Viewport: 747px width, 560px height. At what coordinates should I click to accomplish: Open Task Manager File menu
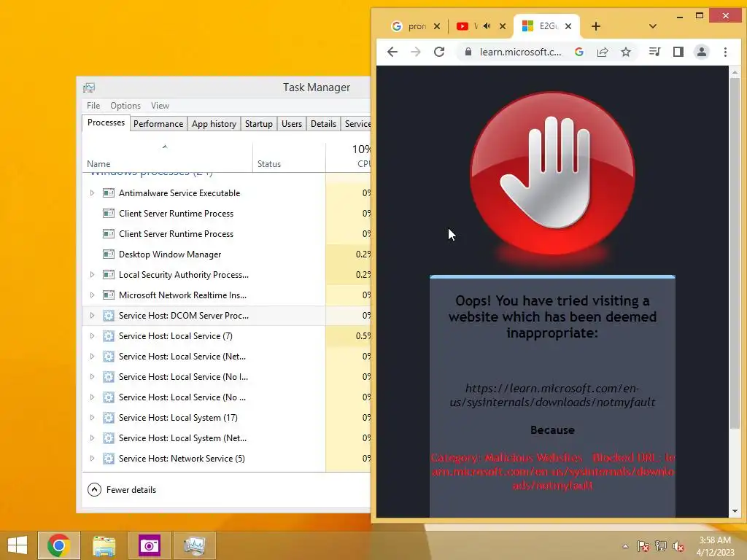click(93, 106)
